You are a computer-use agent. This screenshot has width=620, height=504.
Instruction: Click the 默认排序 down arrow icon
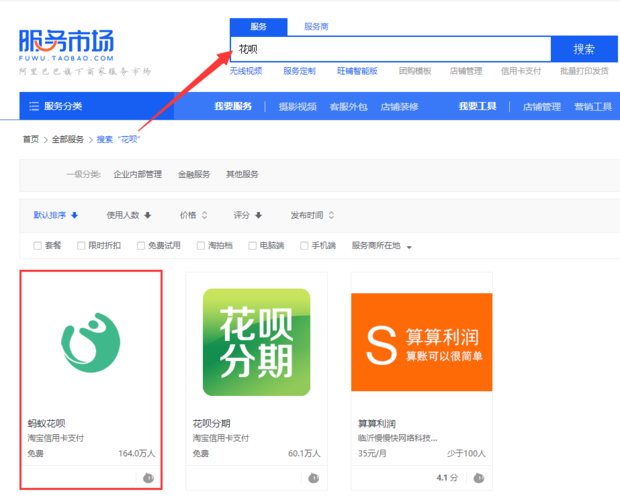tap(74, 215)
